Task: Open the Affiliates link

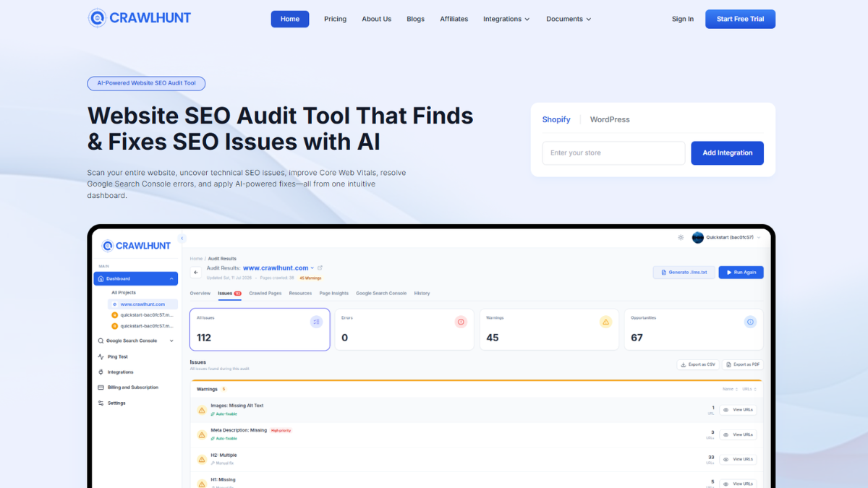Action: pyautogui.click(x=454, y=19)
